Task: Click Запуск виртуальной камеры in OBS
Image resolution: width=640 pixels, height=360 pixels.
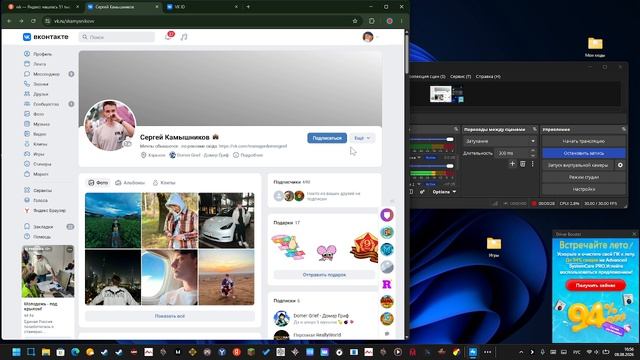Action: 578,165
